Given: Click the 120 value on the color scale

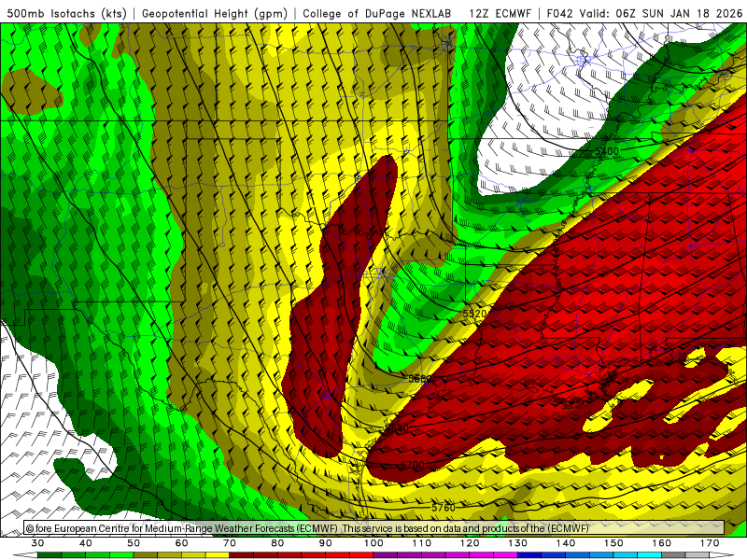Looking at the screenshot, I should click(470, 543).
